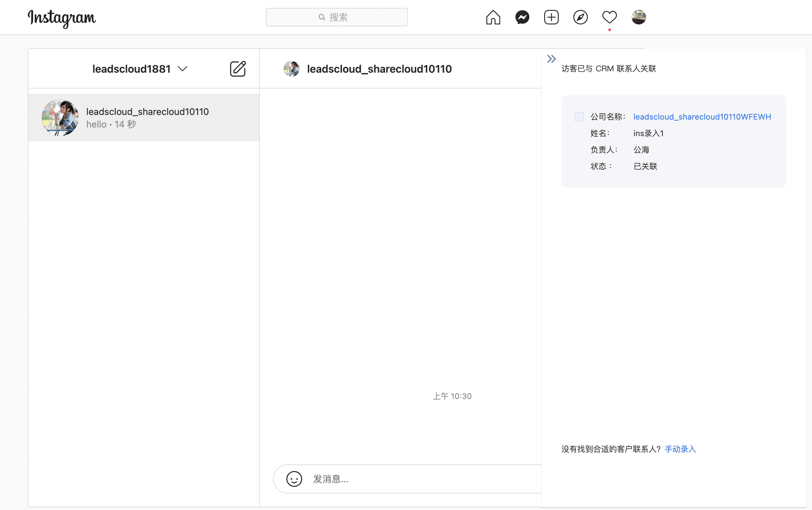Click the owner value 公海

pyautogui.click(x=641, y=150)
